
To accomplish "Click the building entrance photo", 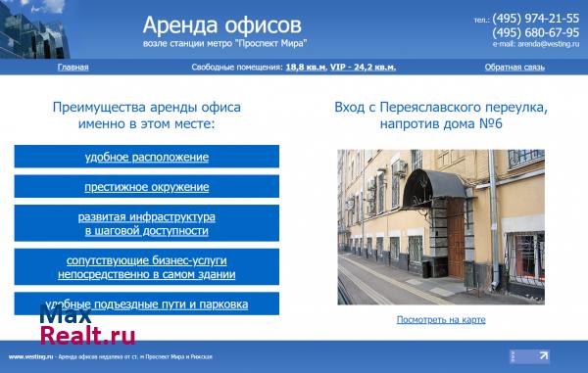I will 441,227.
